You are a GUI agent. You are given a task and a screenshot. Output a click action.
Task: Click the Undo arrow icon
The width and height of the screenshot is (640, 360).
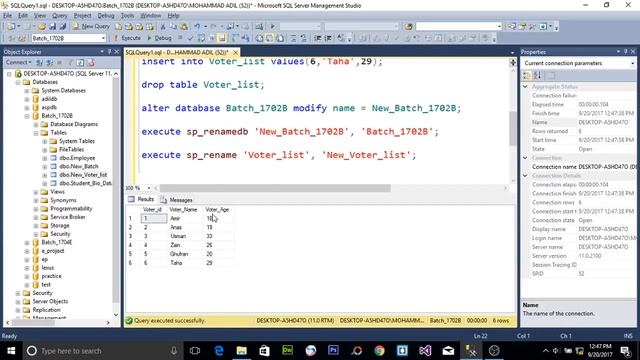(197, 27)
